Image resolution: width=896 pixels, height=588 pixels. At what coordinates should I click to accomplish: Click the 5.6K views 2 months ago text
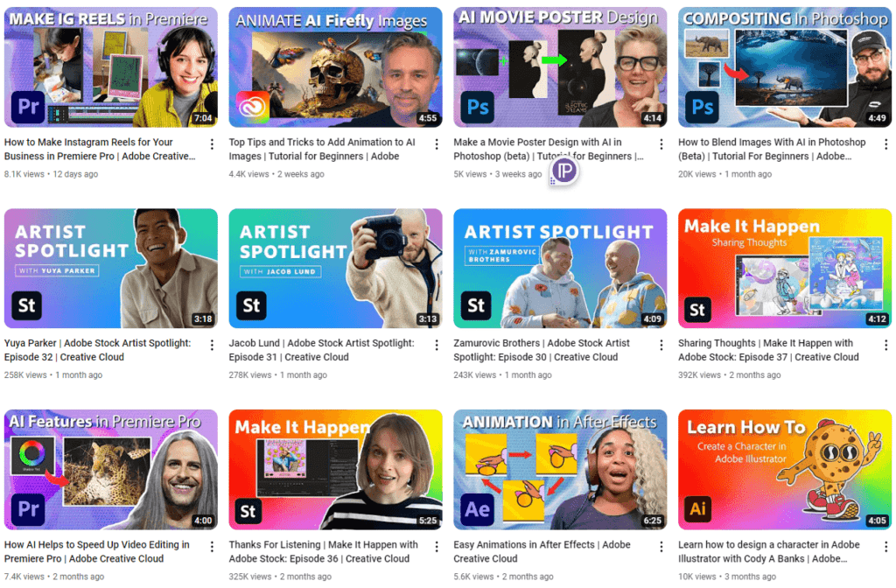[503, 577]
